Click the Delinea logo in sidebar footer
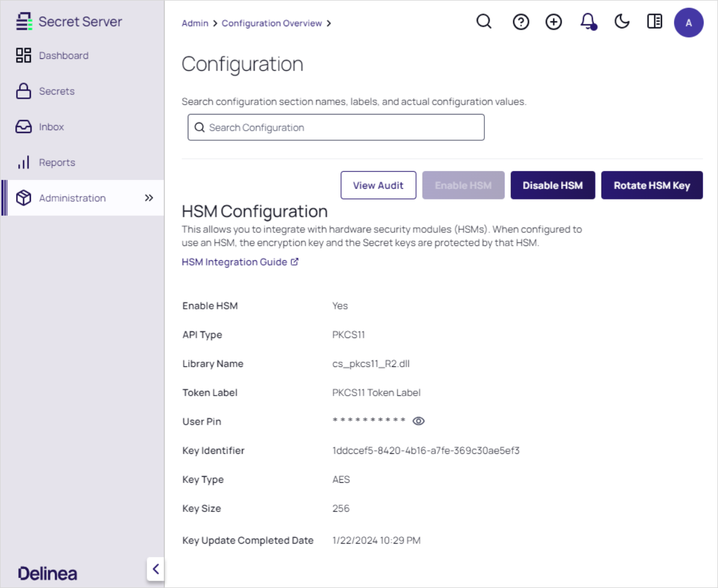The width and height of the screenshot is (718, 588). pos(48,573)
